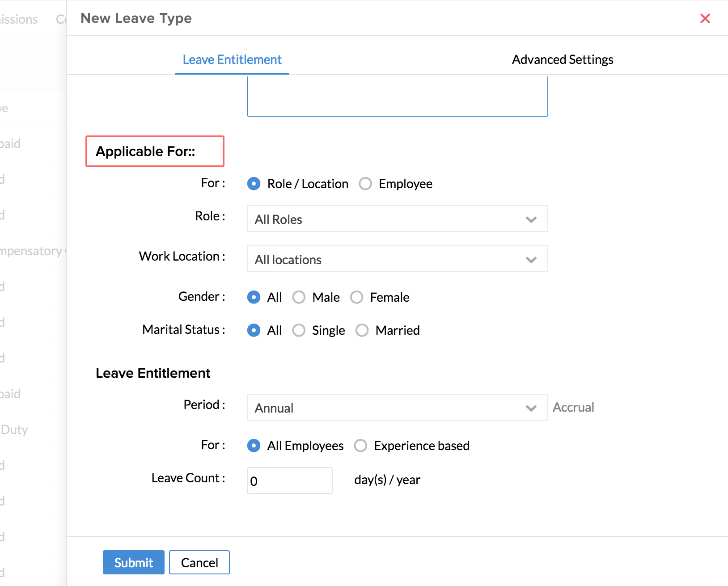Click the Leave Count input field
This screenshot has height=586, width=728.
pos(289,481)
